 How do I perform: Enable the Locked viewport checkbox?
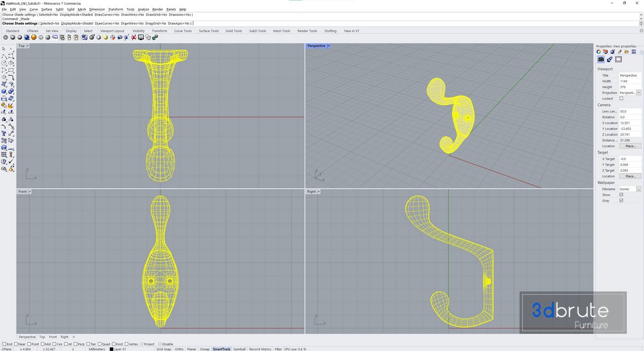pyautogui.click(x=621, y=99)
